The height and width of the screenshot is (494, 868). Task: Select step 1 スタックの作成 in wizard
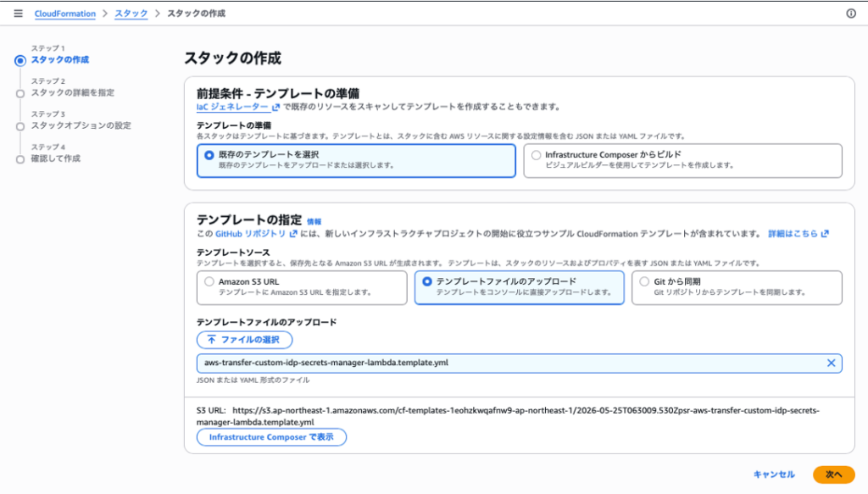coord(60,60)
